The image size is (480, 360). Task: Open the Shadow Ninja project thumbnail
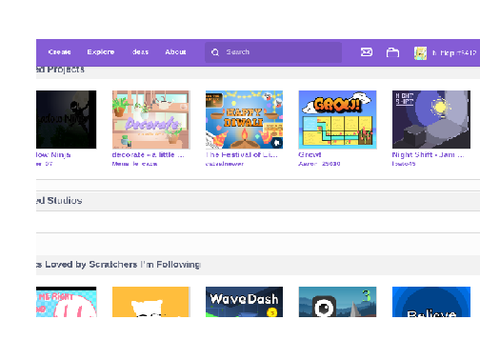66,119
